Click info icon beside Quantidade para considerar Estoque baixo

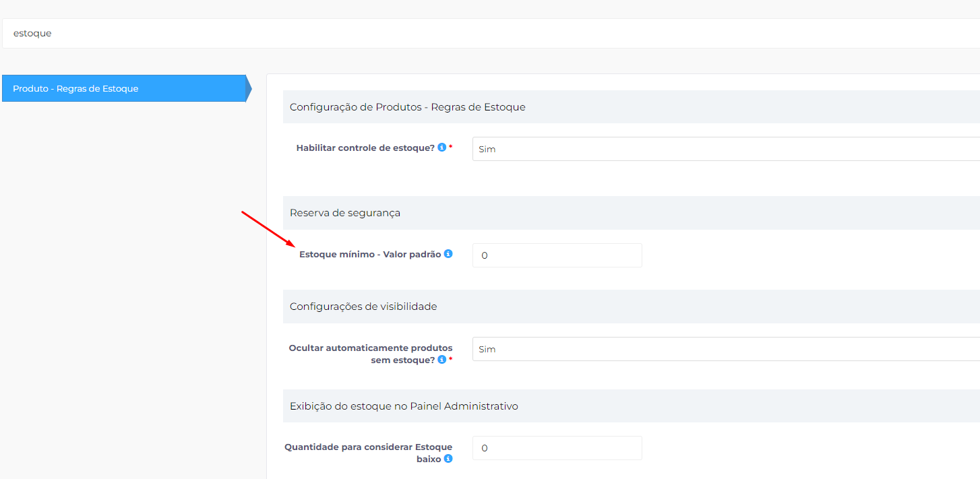click(448, 459)
